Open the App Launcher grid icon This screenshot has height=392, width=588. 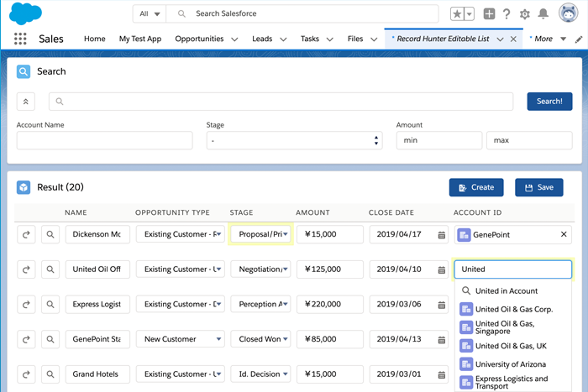(x=20, y=39)
